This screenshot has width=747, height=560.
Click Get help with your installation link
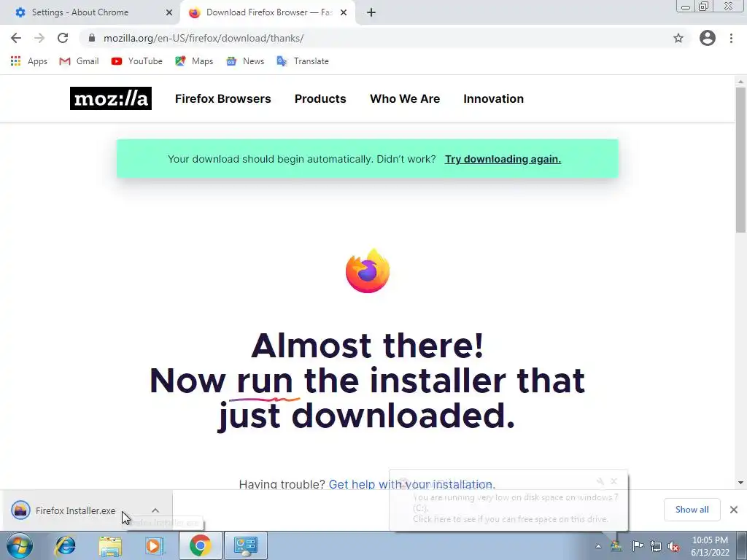coord(412,484)
